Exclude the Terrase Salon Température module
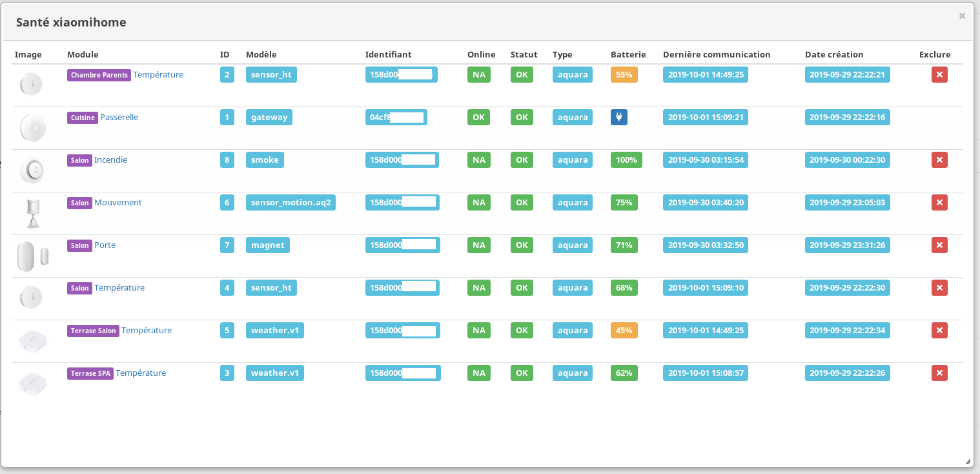This screenshot has width=980, height=474. point(939,331)
